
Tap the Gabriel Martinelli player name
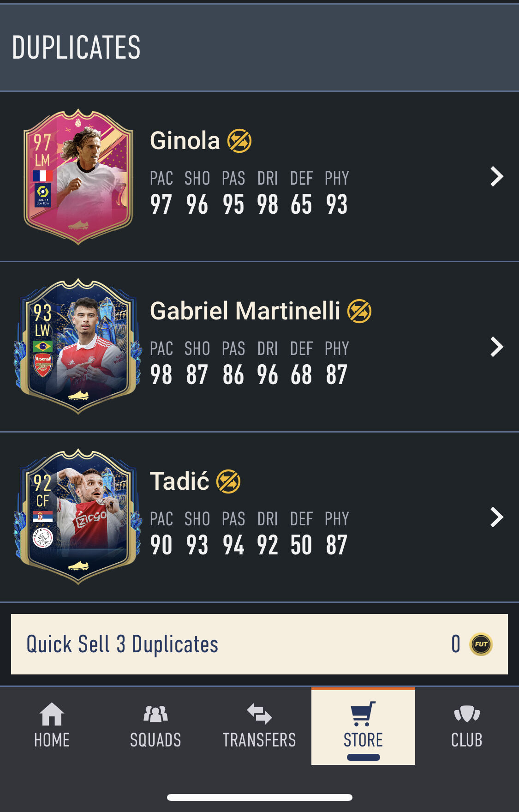(245, 311)
